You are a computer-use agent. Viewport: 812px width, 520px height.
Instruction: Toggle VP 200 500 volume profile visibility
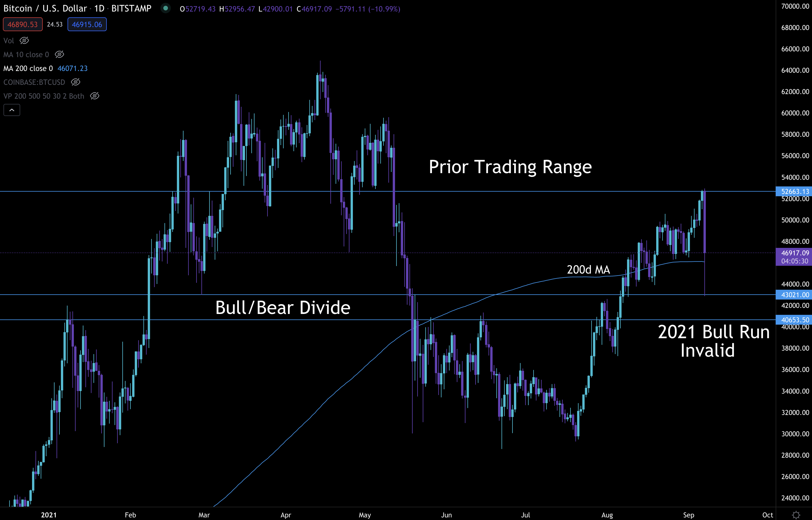pyautogui.click(x=95, y=96)
